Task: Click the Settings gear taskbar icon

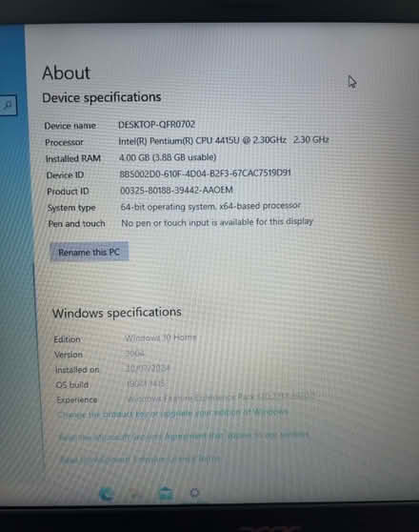Action: [194, 492]
